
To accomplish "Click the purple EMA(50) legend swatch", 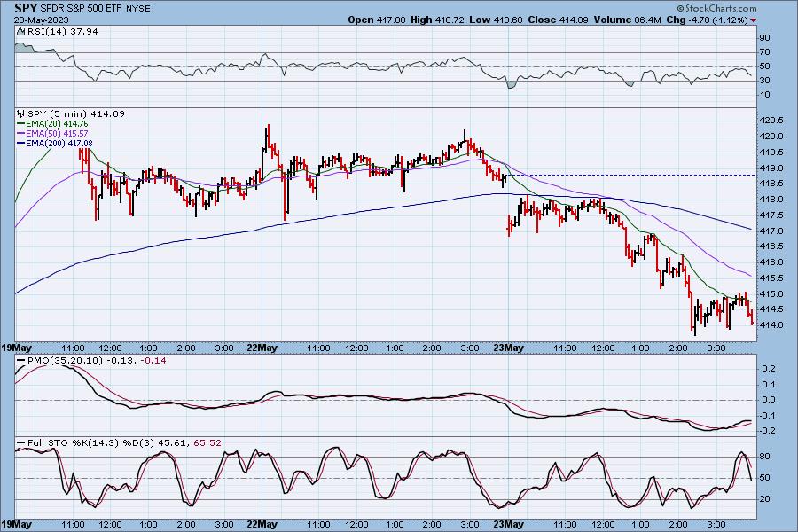I will pos(21,133).
